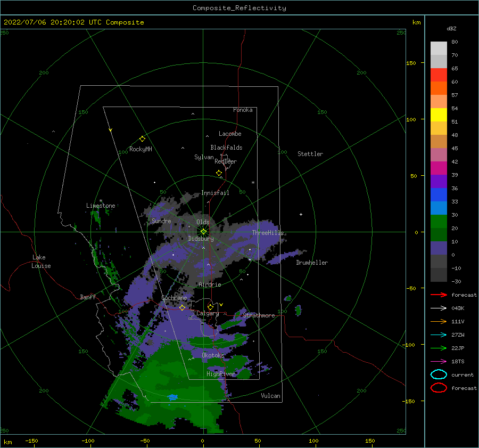Click the white 04DK arrow icon
The width and height of the screenshot is (479, 448).
pos(439,308)
